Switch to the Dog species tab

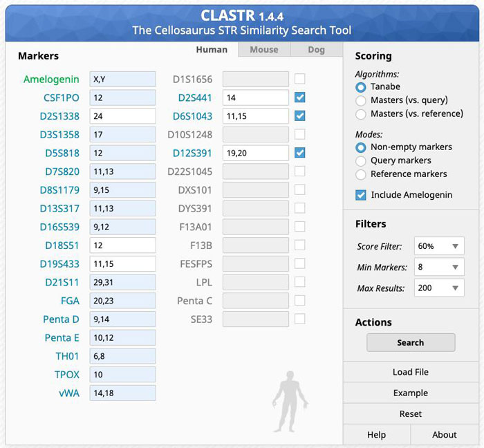(x=315, y=50)
